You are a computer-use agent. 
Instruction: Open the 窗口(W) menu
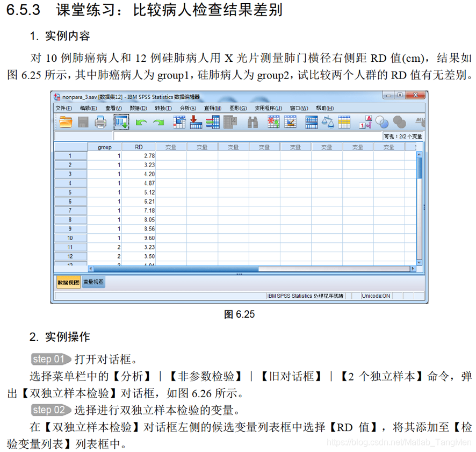(299, 108)
